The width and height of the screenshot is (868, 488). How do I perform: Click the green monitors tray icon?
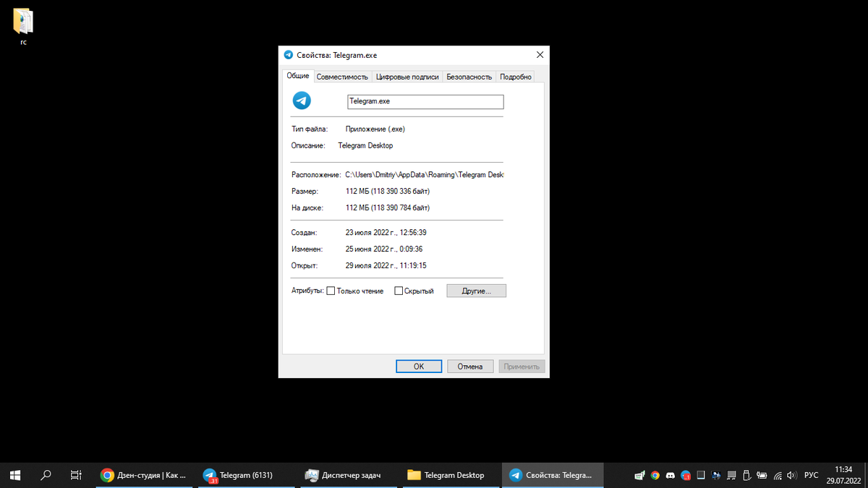coord(639,476)
